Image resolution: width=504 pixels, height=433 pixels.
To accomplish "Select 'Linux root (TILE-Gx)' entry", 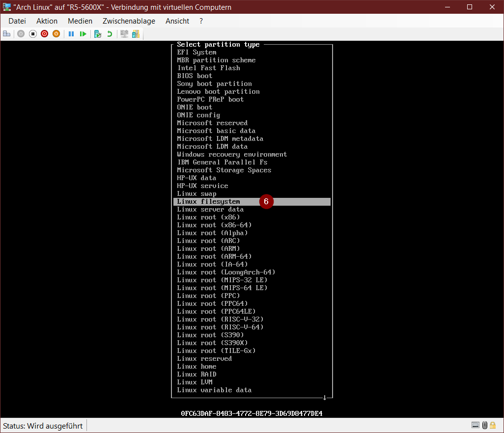I will (x=216, y=351).
